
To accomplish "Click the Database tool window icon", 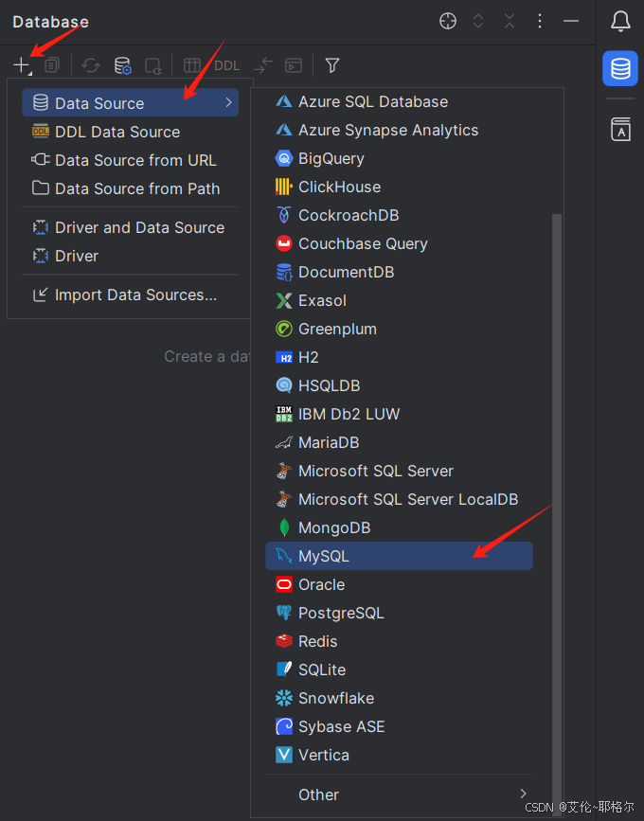I will pos(620,69).
